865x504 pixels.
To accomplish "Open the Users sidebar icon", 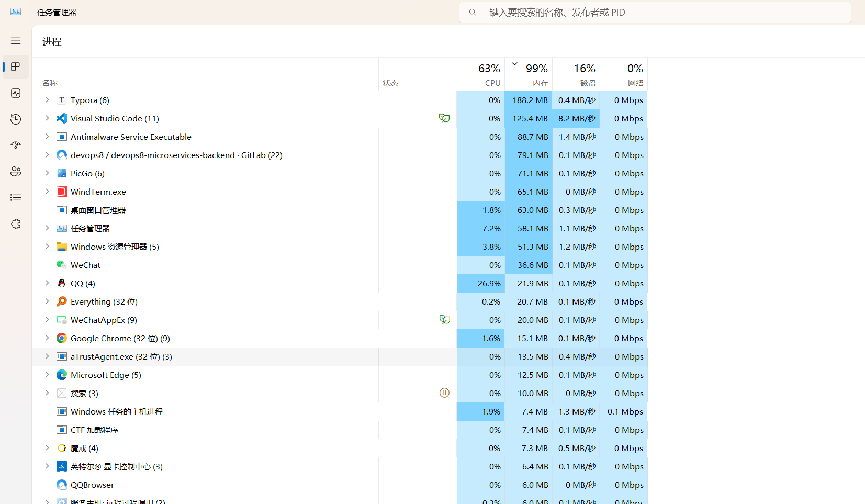I will (x=16, y=172).
